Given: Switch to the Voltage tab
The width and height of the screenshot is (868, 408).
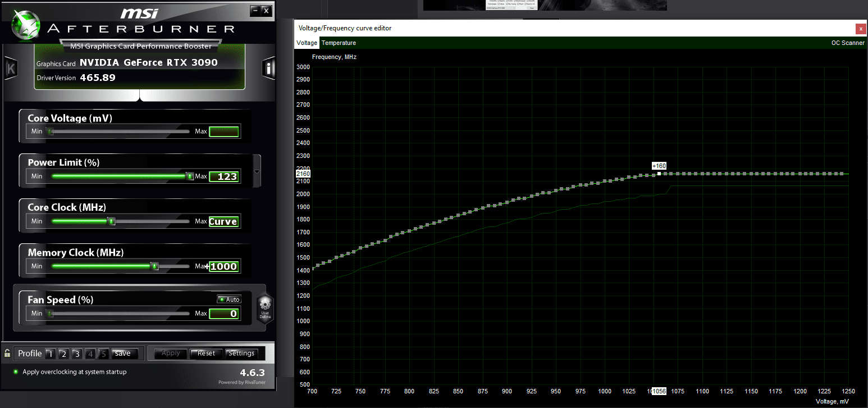Looking at the screenshot, I should click(x=307, y=43).
